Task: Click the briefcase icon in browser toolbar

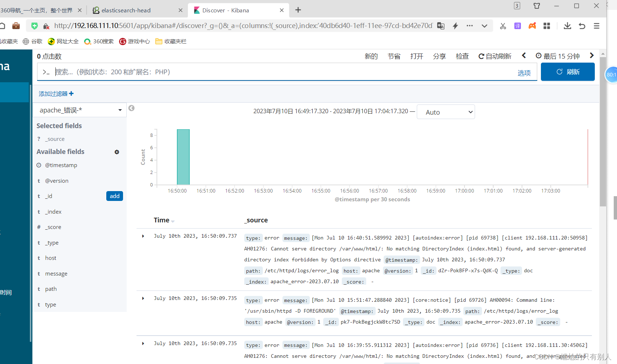Action: point(16,26)
